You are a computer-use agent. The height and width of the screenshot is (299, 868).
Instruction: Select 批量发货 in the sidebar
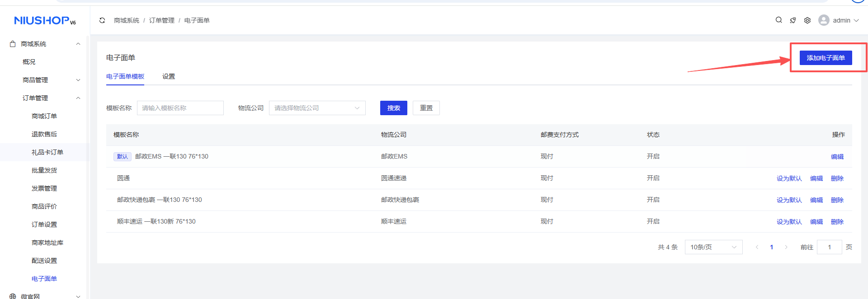[44, 170]
